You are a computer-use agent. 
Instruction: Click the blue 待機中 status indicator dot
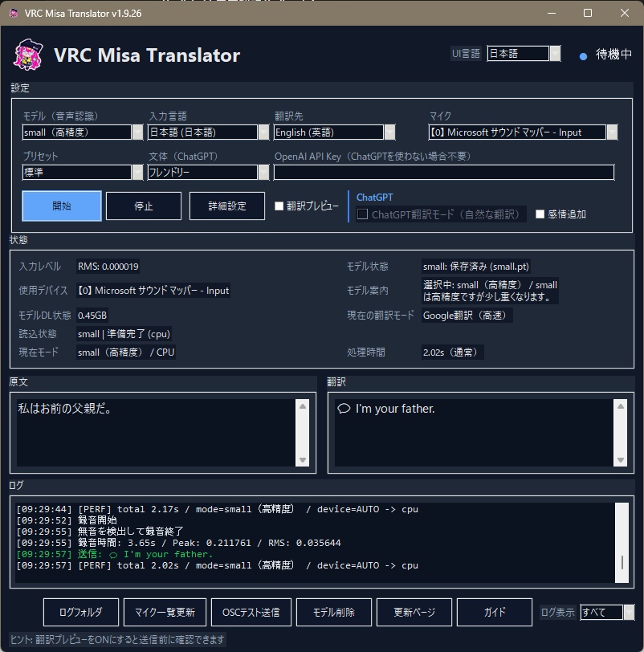[582, 54]
